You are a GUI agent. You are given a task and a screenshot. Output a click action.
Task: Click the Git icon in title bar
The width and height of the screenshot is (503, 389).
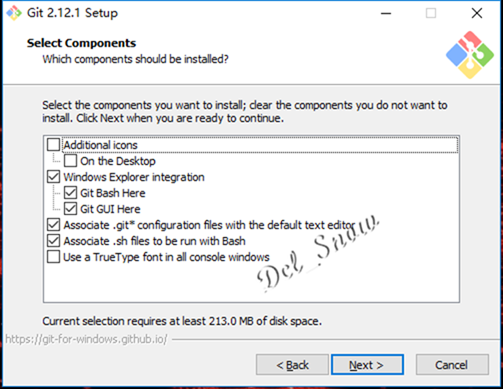(14, 13)
